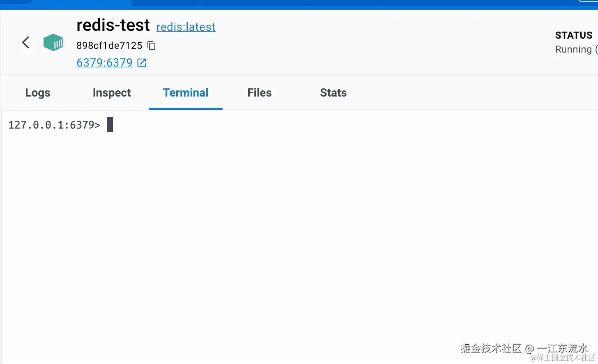This screenshot has height=364, width=598.
Task: Select the Terminal tab
Action: point(186,93)
